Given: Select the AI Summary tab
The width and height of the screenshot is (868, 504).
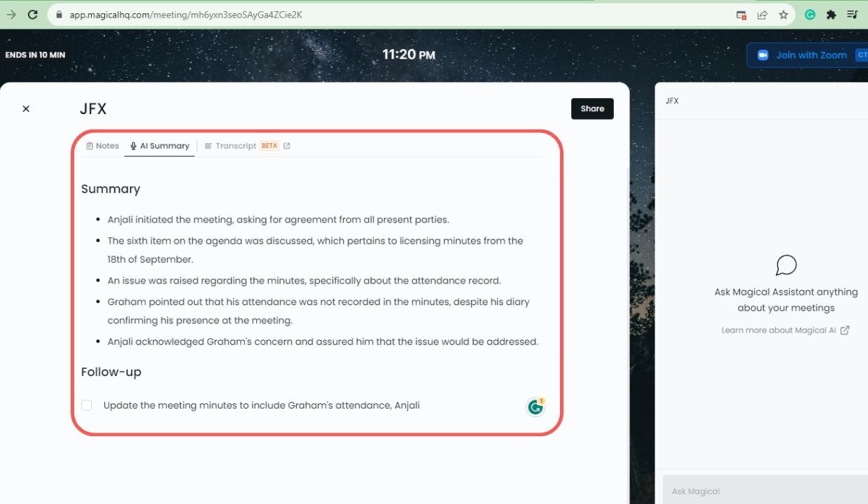Looking at the screenshot, I should (x=160, y=146).
